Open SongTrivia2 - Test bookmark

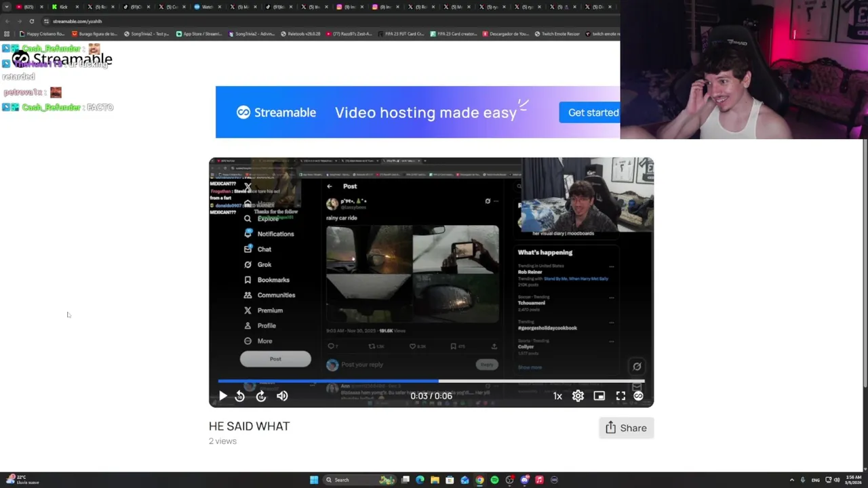pos(146,34)
